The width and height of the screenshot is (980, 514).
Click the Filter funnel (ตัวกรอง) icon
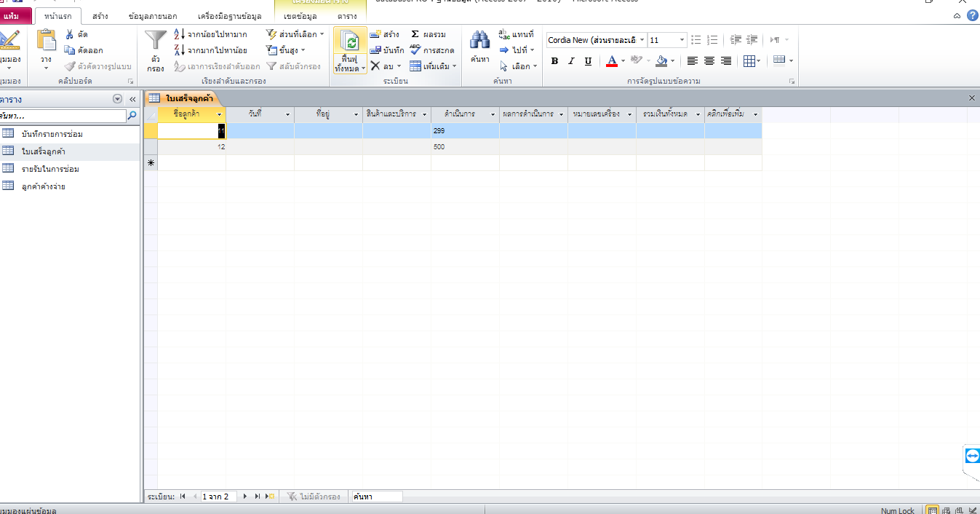point(155,41)
